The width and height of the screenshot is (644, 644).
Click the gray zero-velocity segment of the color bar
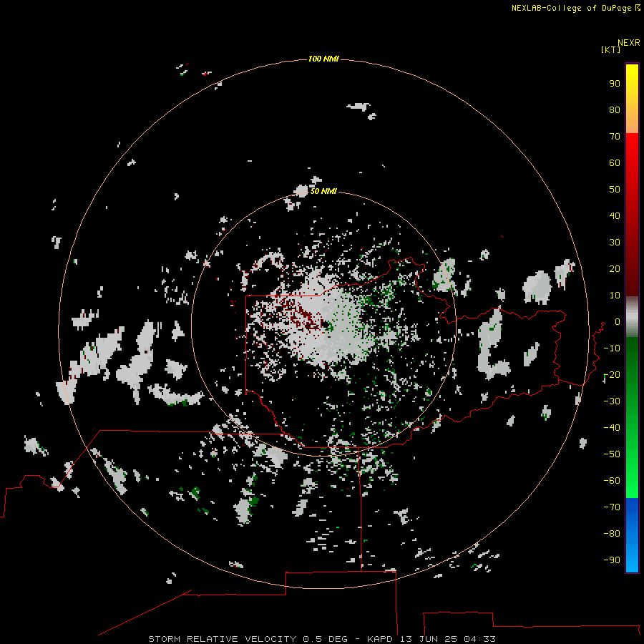tap(632, 317)
